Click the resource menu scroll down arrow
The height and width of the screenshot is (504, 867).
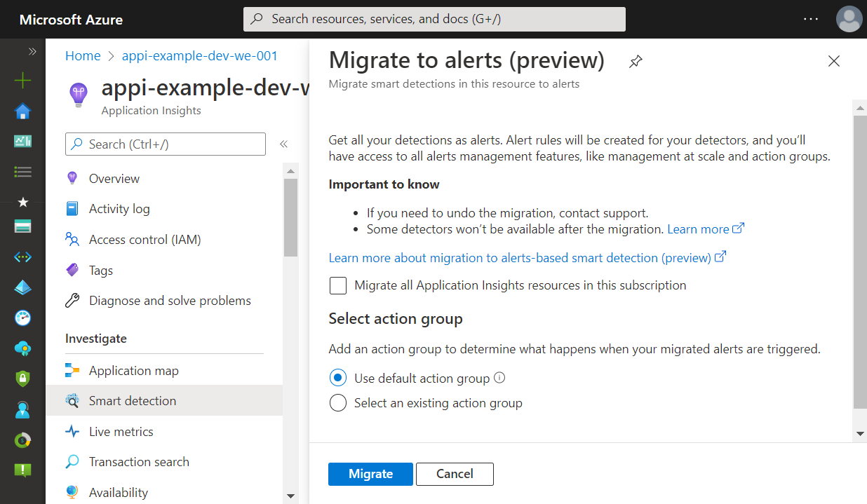tap(291, 496)
